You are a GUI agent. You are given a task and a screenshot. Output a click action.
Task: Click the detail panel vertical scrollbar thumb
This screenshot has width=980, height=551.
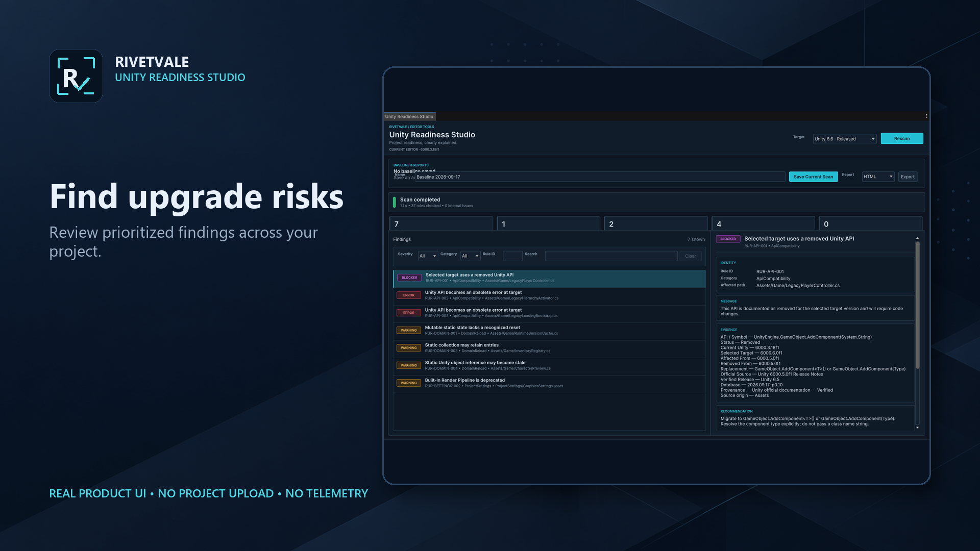tap(917, 305)
